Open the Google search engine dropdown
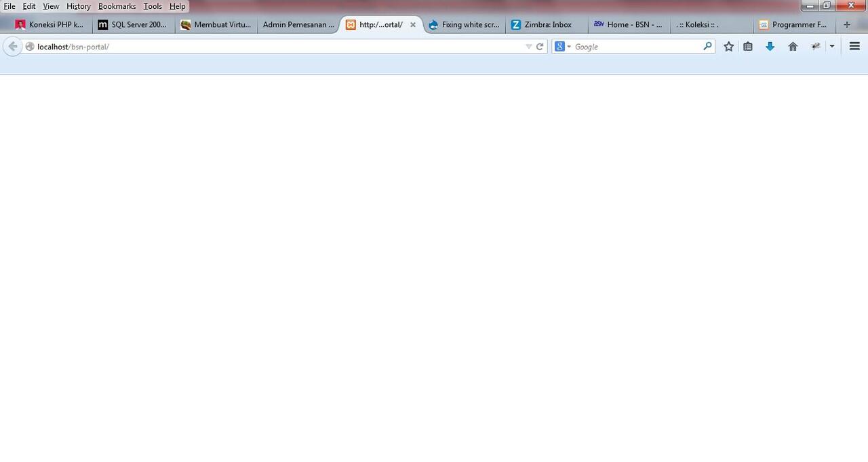 pyautogui.click(x=563, y=47)
